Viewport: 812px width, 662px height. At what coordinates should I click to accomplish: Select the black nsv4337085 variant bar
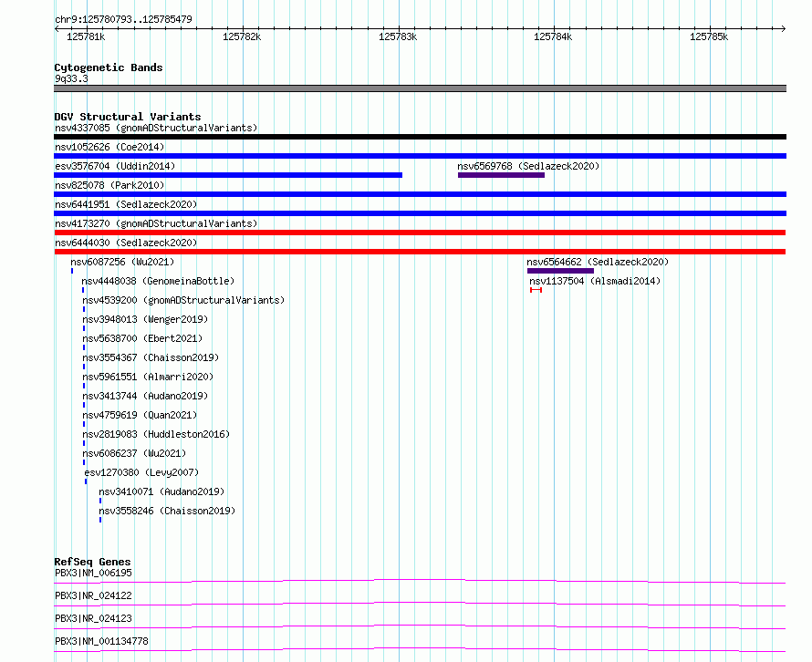[420, 137]
